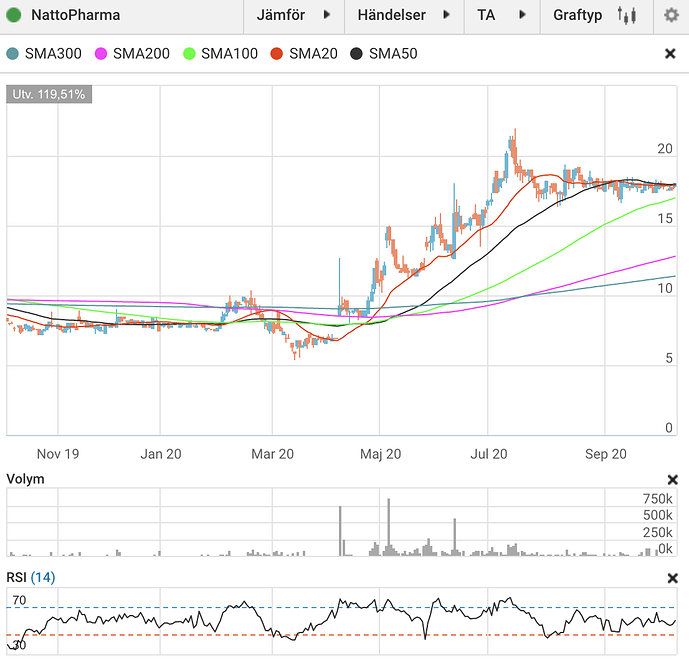Open the Jämför menu
689x668 pixels.
pyautogui.click(x=294, y=16)
